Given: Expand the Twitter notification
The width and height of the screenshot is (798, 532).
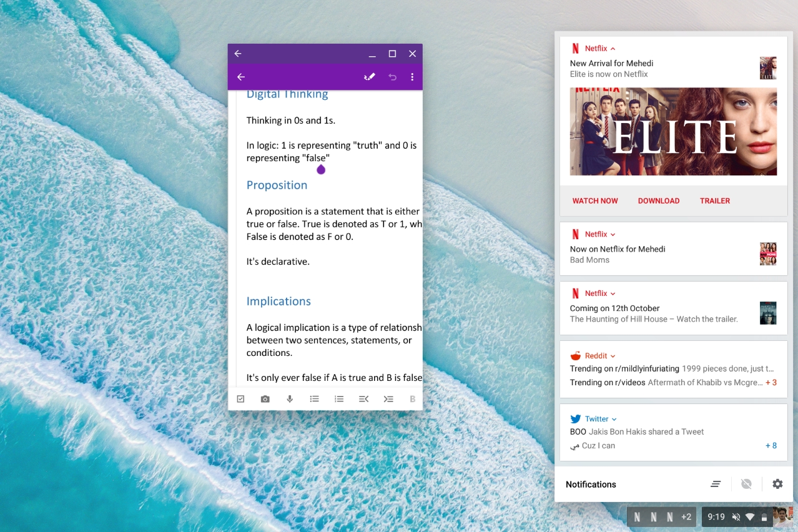Looking at the screenshot, I should (614, 420).
